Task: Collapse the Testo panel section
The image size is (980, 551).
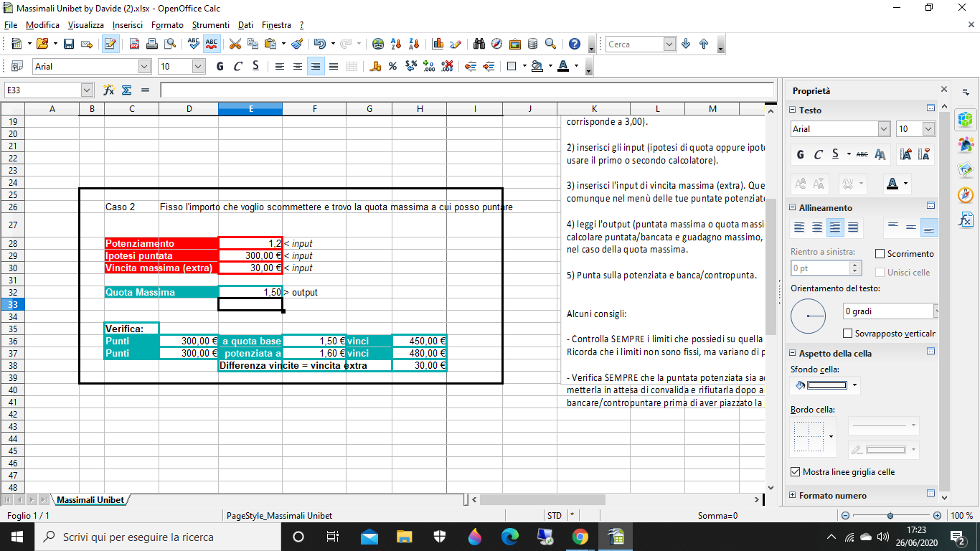Action: [x=793, y=110]
